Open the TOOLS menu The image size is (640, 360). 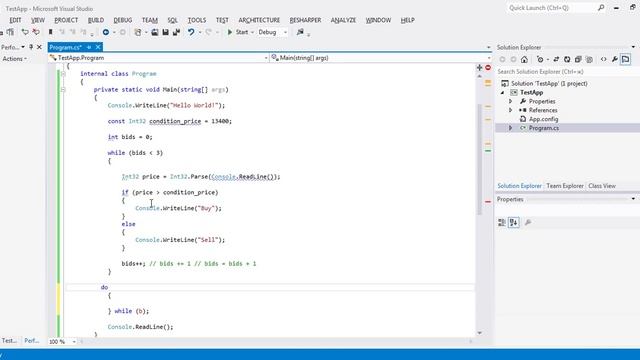[x=197, y=20]
